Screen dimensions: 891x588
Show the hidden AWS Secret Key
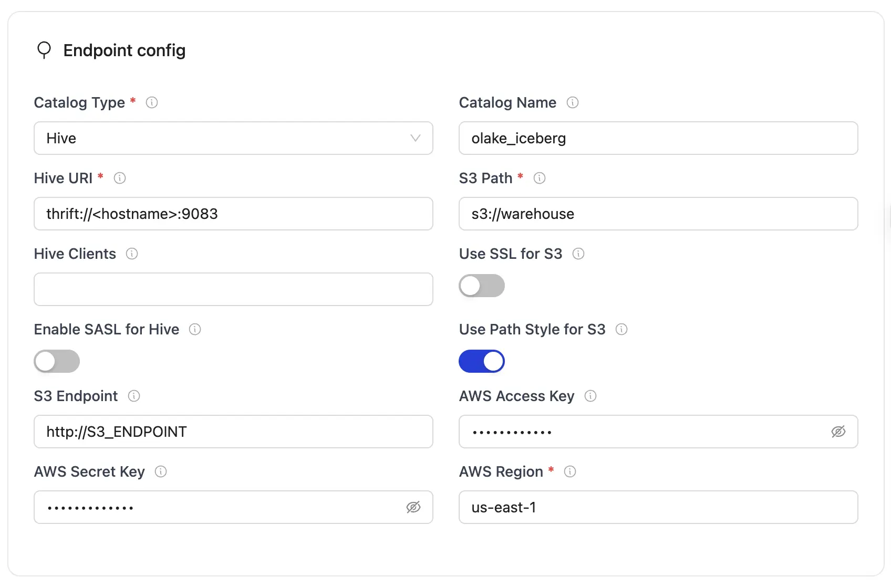click(413, 507)
